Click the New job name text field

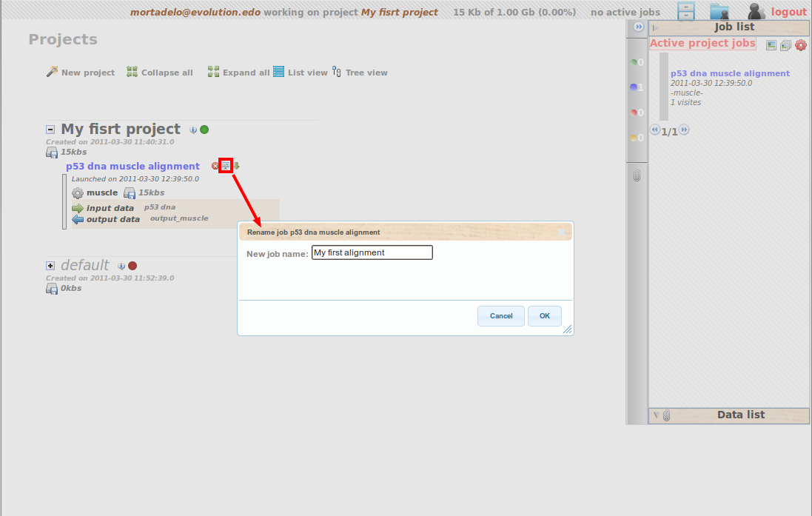[372, 252]
